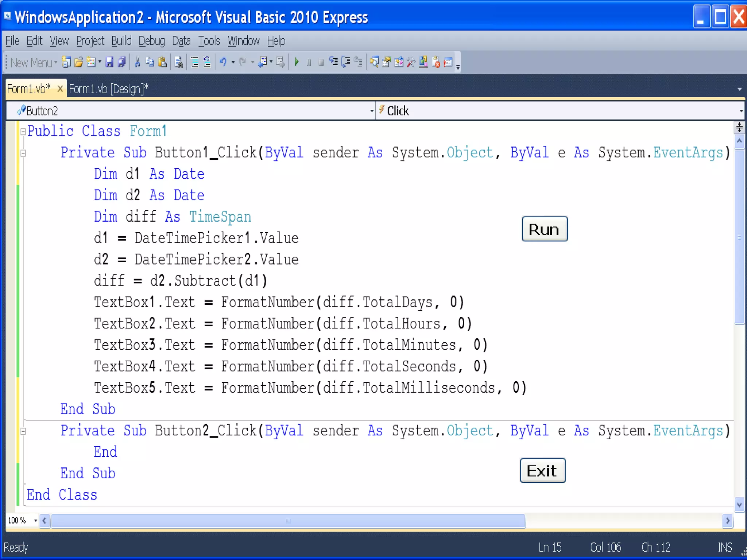
Task: Click the Undo arrow icon
Action: pyautogui.click(x=223, y=62)
